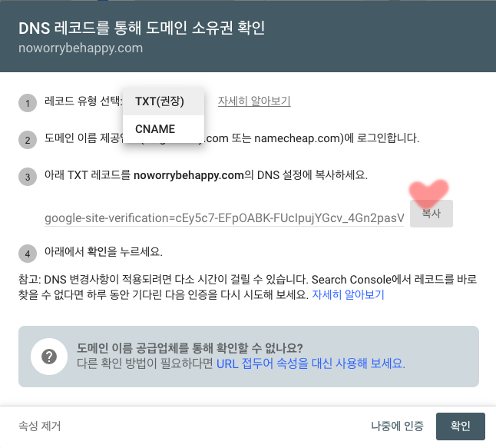Select the google-site-verification TXT record field
496x448 pixels.
click(x=224, y=217)
